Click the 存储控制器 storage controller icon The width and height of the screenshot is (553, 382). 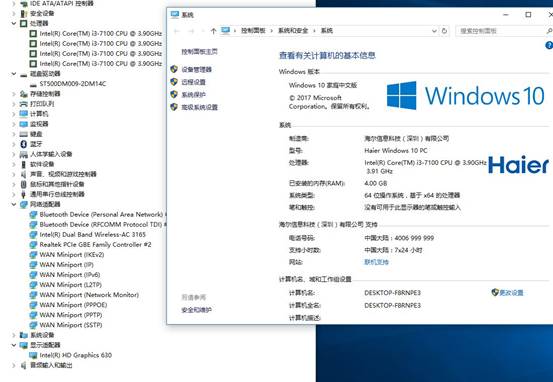pyautogui.click(x=24, y=94)
